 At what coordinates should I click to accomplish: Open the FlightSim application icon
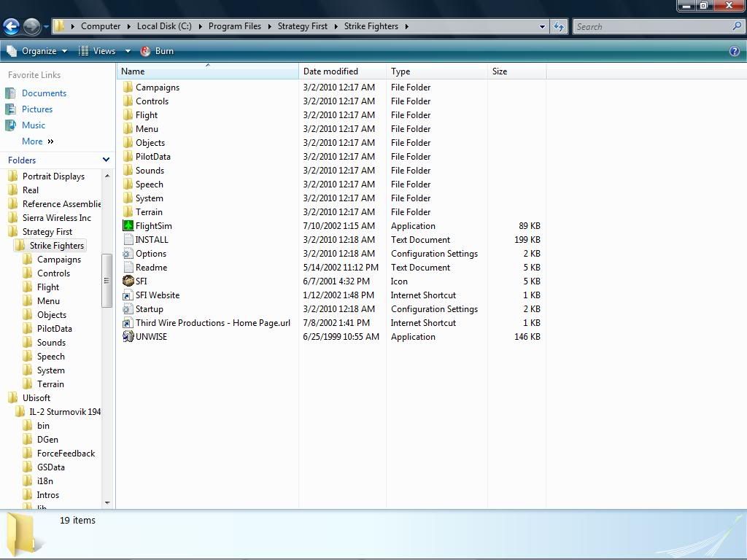pos(128,226)
